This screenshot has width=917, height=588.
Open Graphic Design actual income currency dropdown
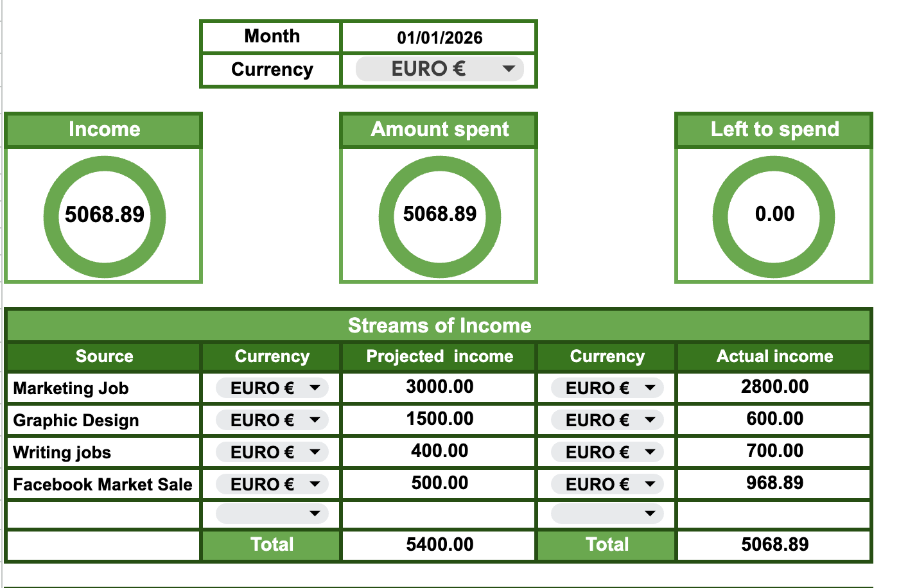tap(606, 420)
